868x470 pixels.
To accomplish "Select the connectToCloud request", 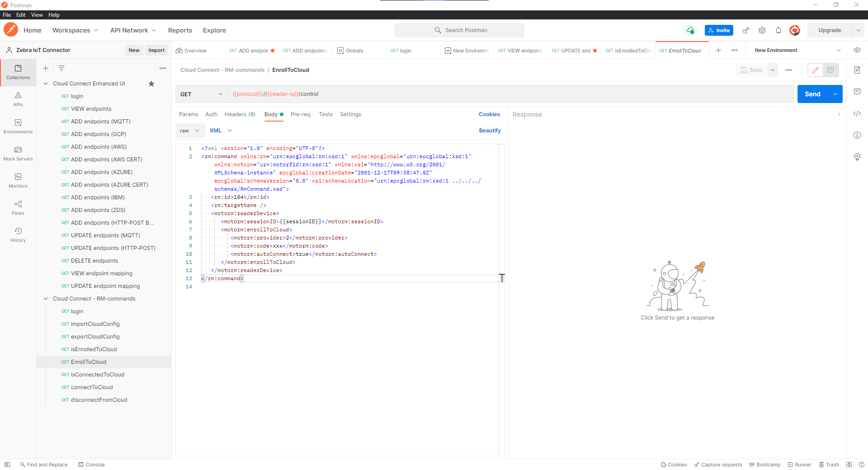I will 92,387.
